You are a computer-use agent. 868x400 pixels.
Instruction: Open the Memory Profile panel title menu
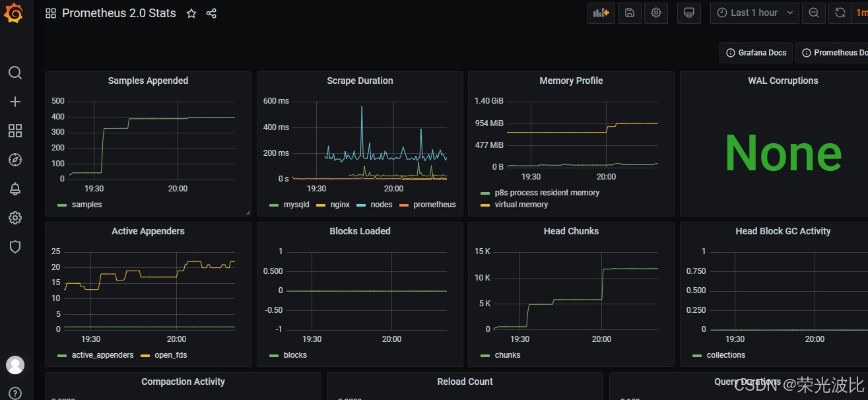point(571,81)
